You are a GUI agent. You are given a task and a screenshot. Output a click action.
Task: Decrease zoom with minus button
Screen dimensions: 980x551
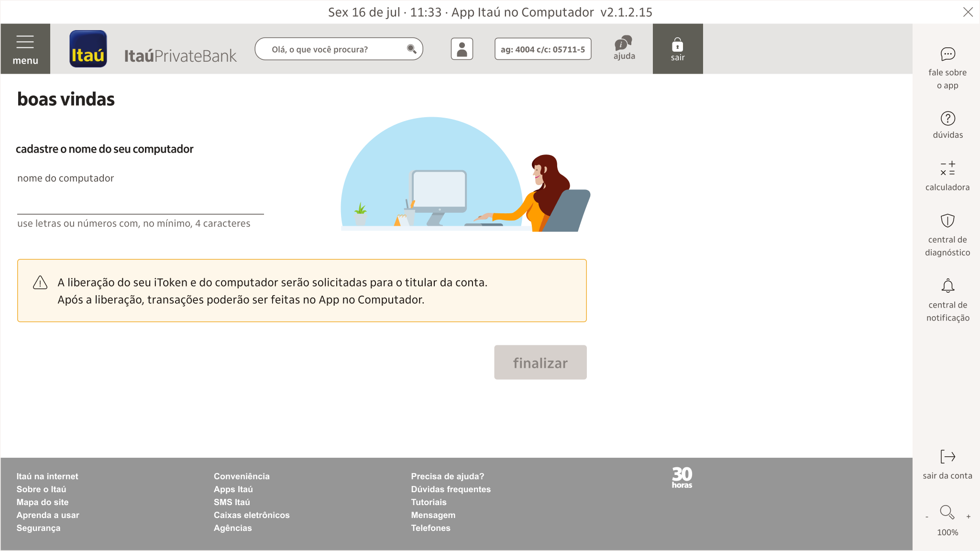[x=927, y=517]
